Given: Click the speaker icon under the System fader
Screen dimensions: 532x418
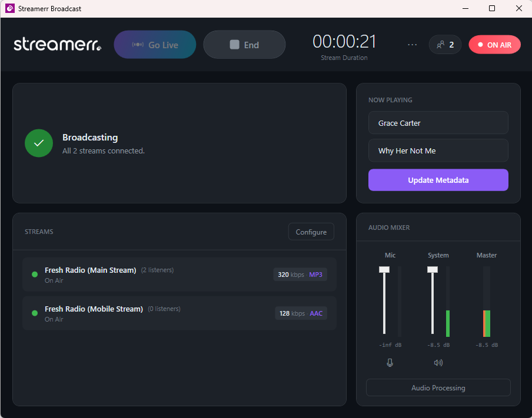Looking at the screenshot, I should [438, 363].
